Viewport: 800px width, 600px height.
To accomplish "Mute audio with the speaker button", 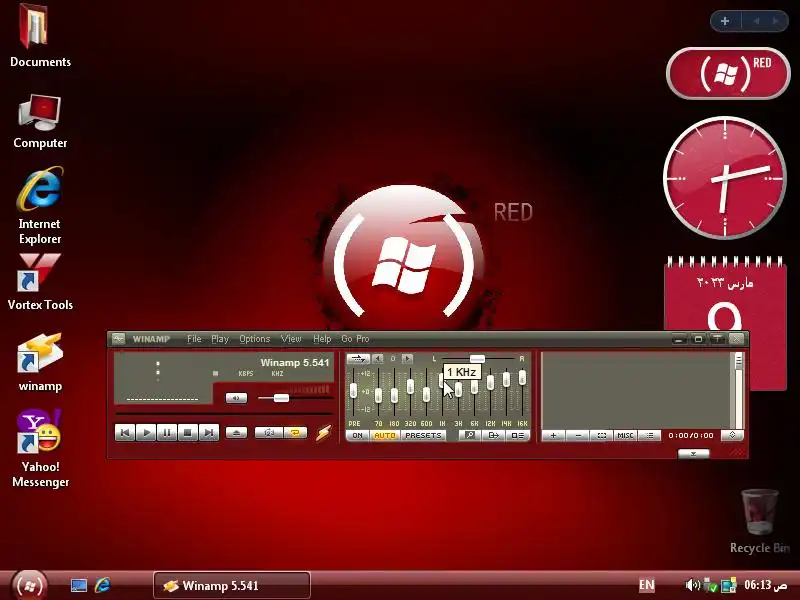I will (236, 398).
